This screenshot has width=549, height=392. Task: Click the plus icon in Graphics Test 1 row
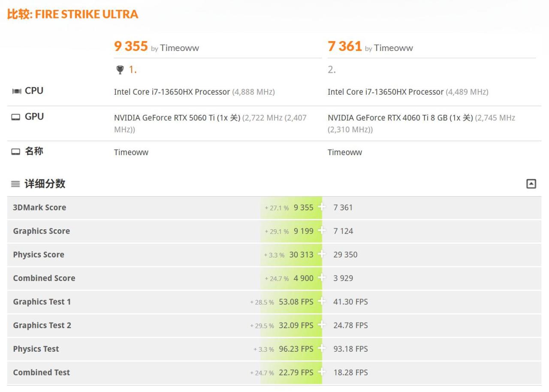click(x=322, y=302)
